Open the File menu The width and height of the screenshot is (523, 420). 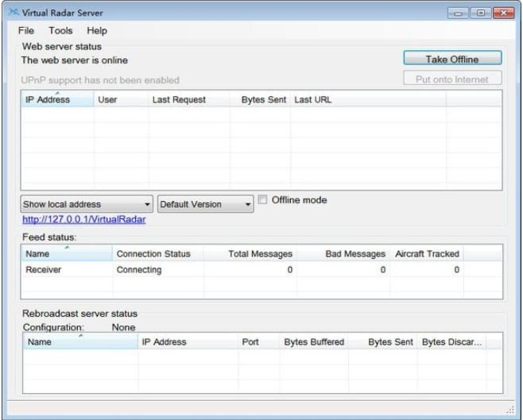coord(26,31)
